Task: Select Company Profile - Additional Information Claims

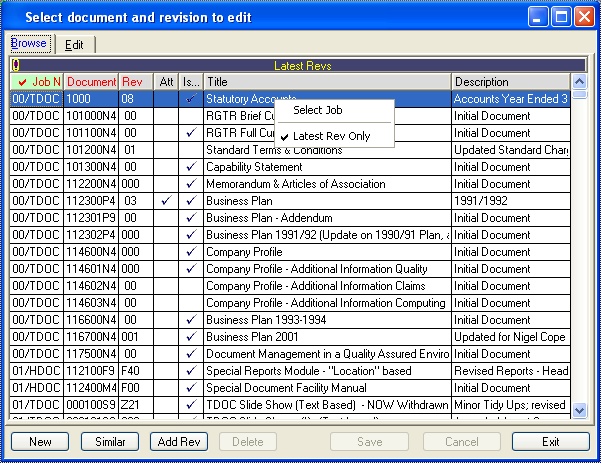Action: tap(327, 286)
